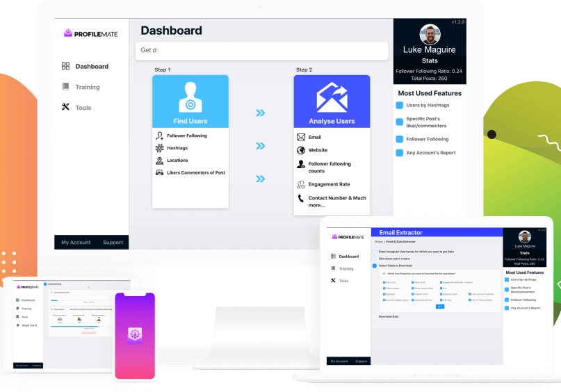Click the Home breadcrumb in Email Extractor
Screen dimensions: 561x392
pos(379,241)
